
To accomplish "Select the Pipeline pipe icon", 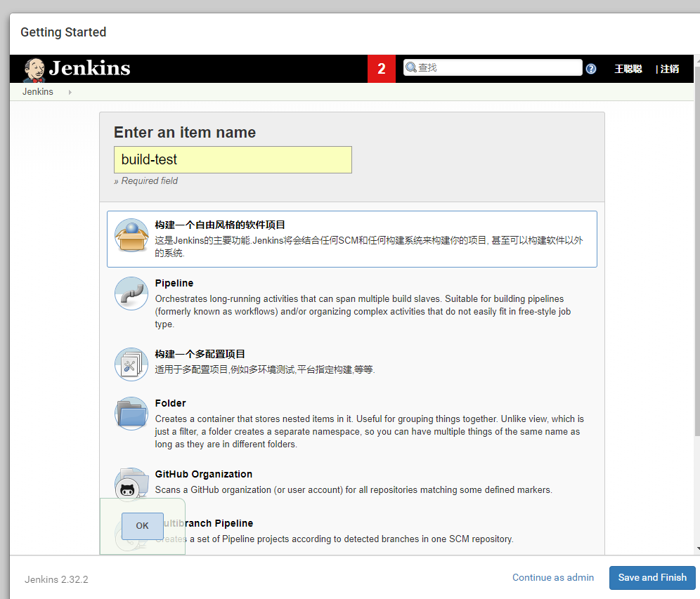I will (x=131, y=294).
